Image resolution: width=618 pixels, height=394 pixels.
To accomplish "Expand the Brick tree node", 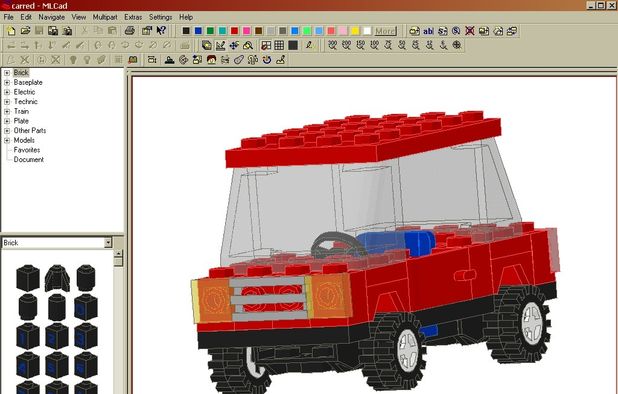I will click(x=7, y=73).
